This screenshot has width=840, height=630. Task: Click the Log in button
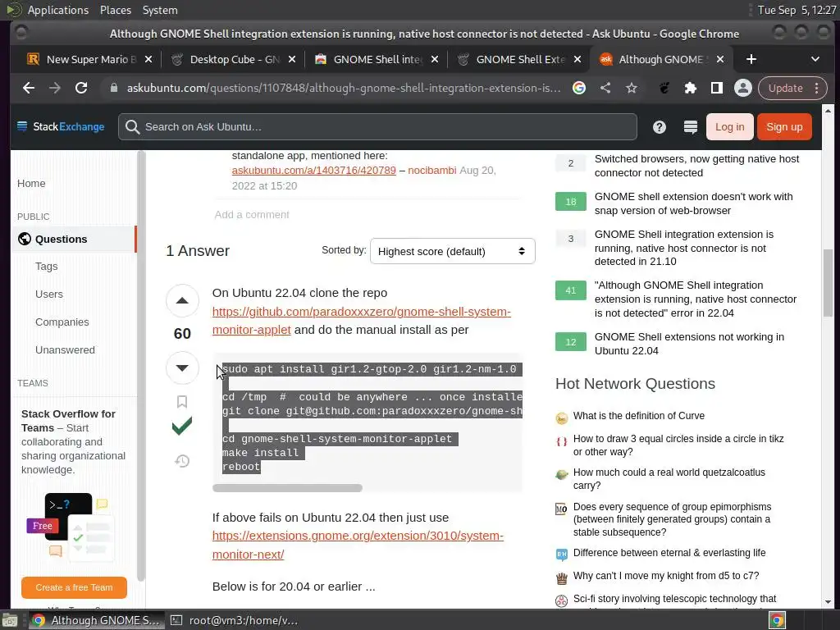[729, 127]
